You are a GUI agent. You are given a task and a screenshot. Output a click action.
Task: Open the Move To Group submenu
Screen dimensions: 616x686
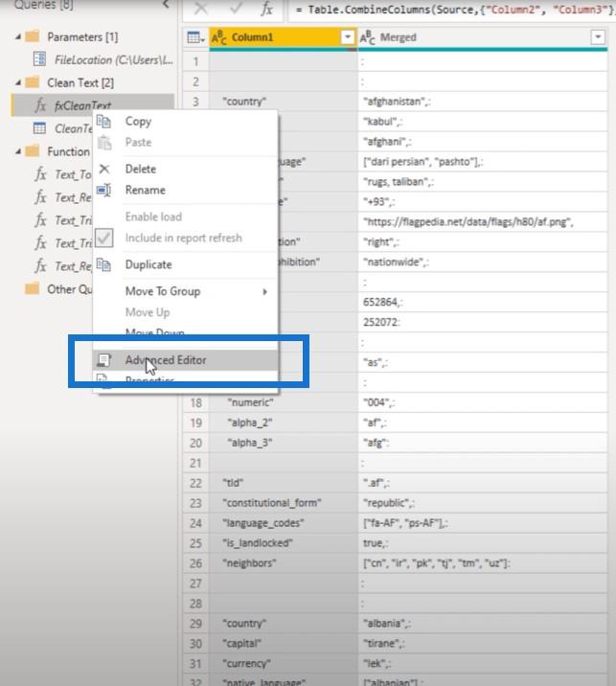pos(163,291)
